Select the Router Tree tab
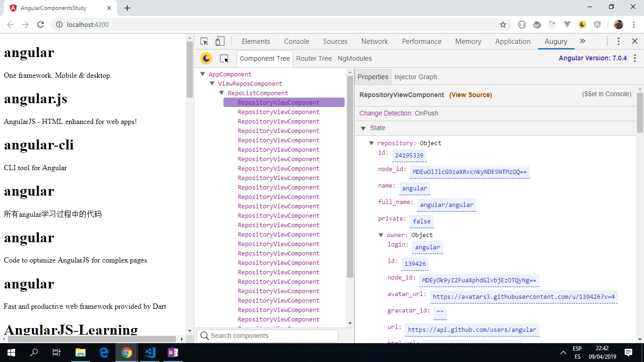The height and width of the screenshot is (362, 644). 314,58
